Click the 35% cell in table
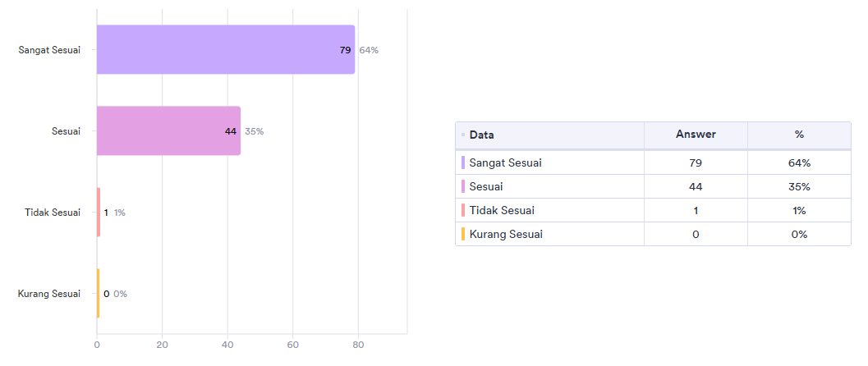Screen dimensions: 868x366 (x=799, y=187)
